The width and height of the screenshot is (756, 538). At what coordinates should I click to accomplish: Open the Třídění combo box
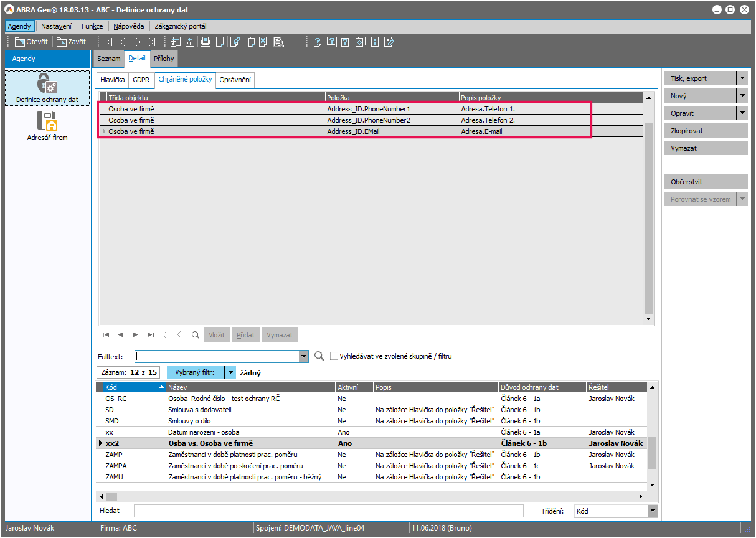coord(653,511)
